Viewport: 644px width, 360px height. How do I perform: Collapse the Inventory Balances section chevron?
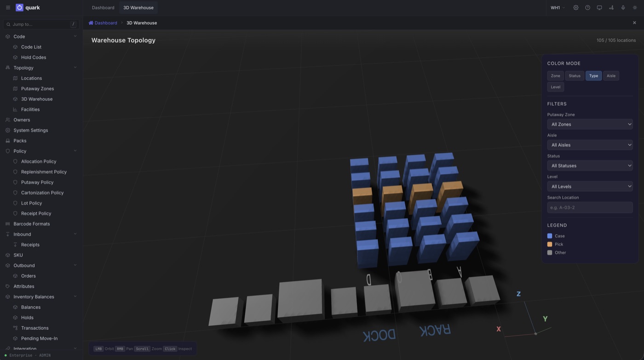coord(75,297)
